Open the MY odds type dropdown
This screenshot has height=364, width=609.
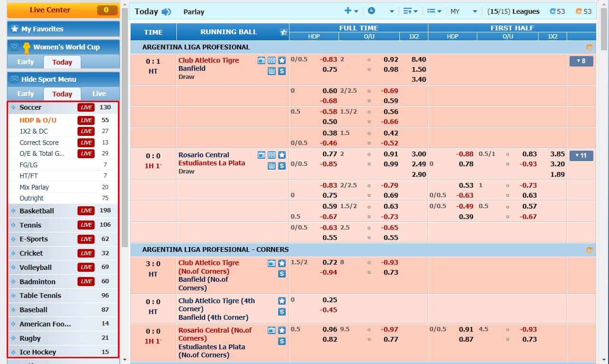coord(464,11)
